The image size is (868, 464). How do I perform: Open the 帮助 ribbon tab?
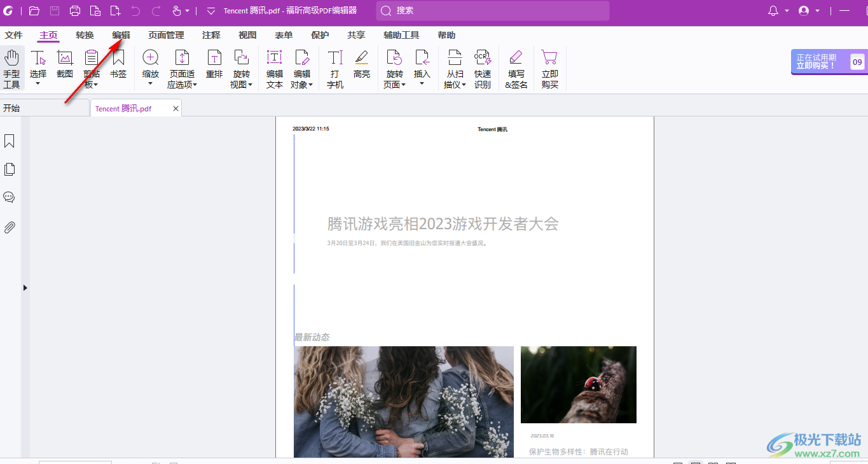[446, 36]
